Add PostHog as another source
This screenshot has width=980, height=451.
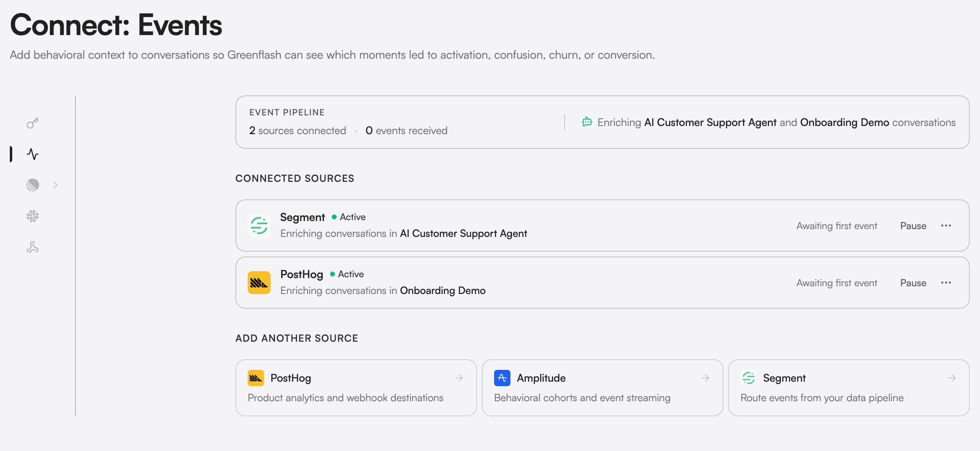pyautogui.click(x=356, y=388)
